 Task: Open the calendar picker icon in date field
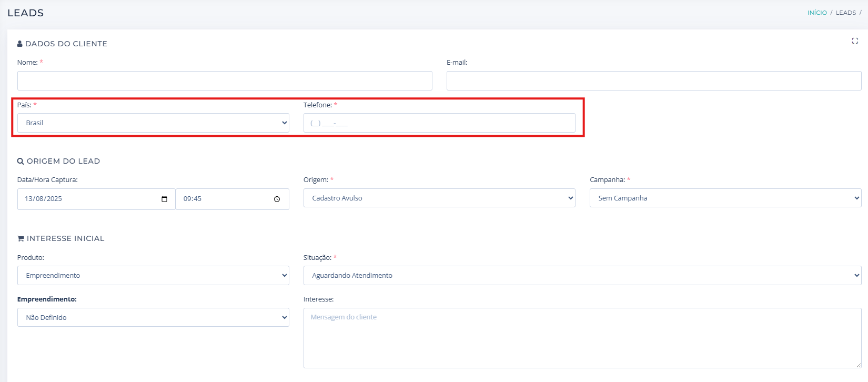click(164, 199)
